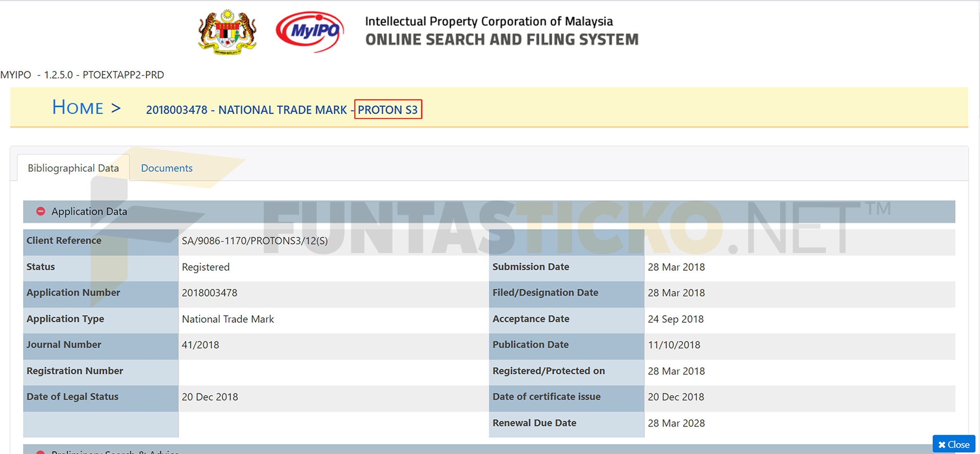Image resolution: width=980 pixels, height=454 pixels.
Task: Click Application Type value National Trade Mark
Action: [x=228, y=319]
